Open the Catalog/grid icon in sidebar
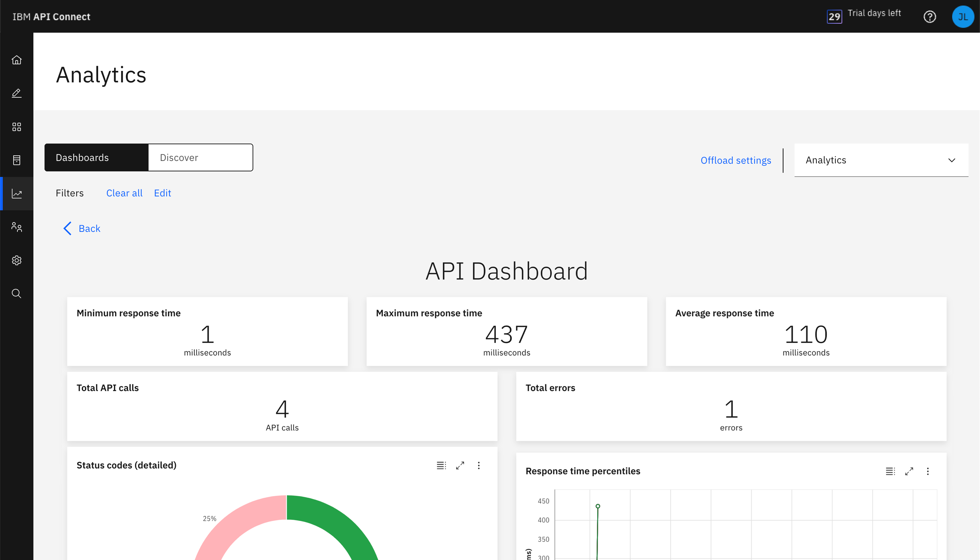 coord(17,127)
